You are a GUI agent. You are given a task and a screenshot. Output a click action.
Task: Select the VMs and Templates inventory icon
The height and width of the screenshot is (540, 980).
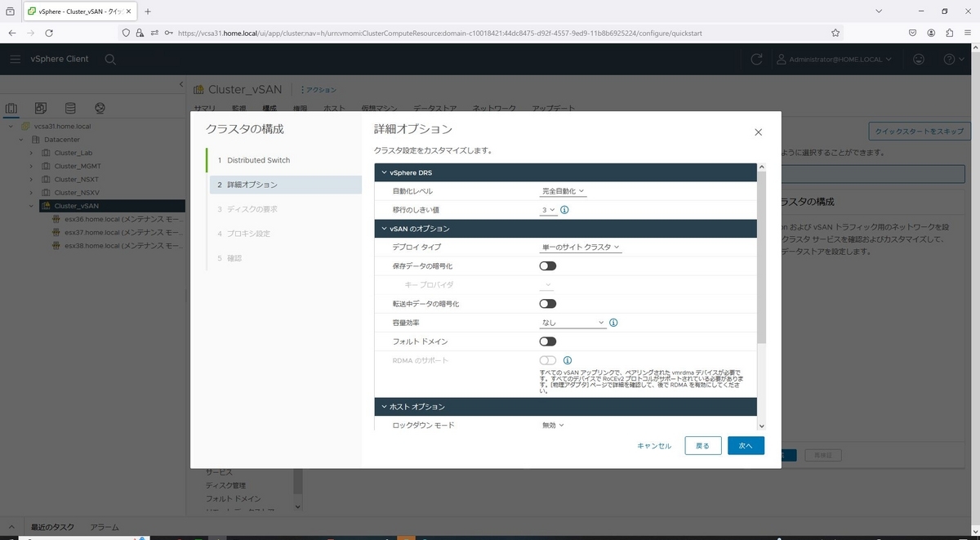point(41,108)
